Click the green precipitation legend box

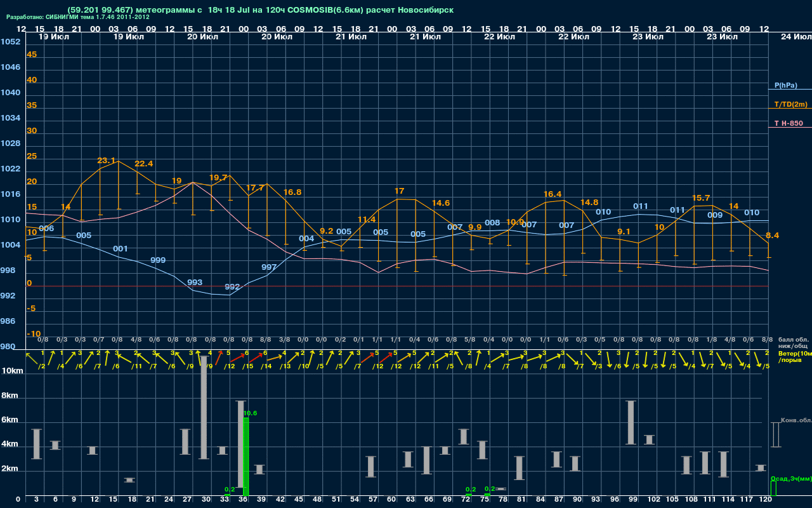pyautogui.click(x=773, y=488)
